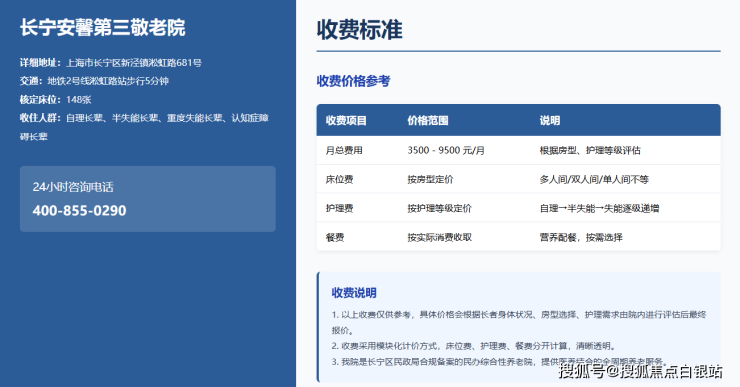
Task: Select the address line 上海市长宁区新泾镇淞虹路681号
Action: pyautogui.click(x=134, y=63)
